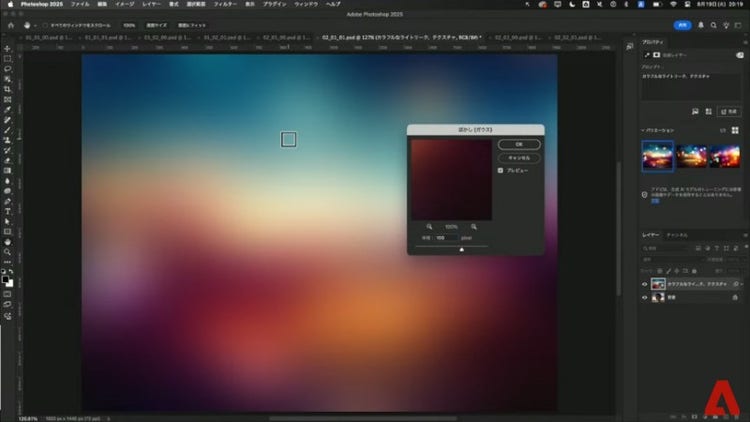Hide the top layer via eye icon
Viewport: 750px width, 422px height.
pyautogui.click(x=644, y=284)
